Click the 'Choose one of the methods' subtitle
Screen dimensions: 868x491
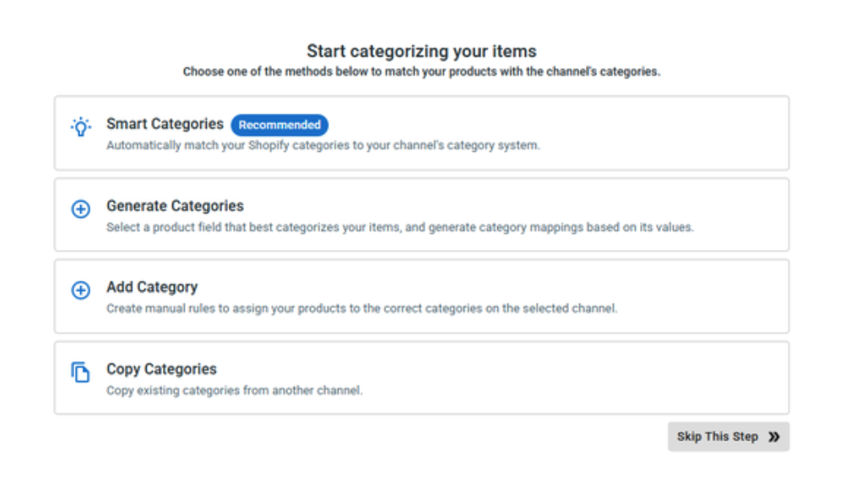(x=421, y=72)
